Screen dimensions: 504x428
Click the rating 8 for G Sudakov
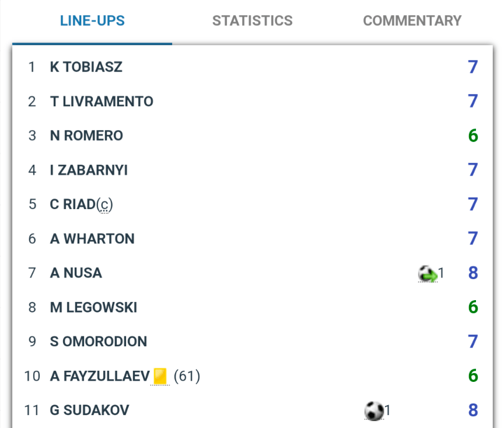473,410
